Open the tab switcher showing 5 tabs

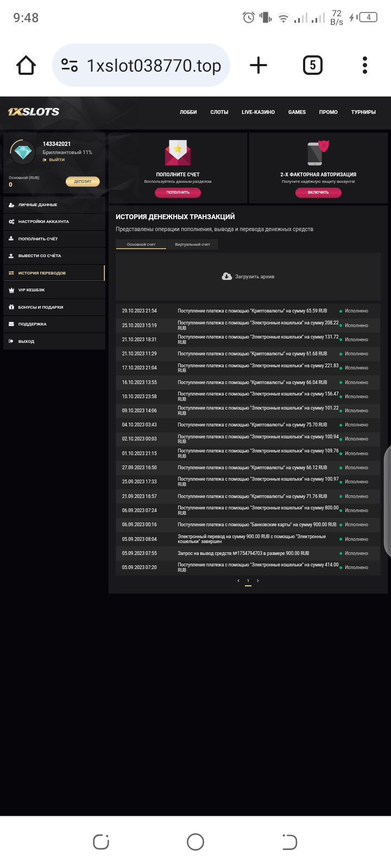tap(312, 66)
